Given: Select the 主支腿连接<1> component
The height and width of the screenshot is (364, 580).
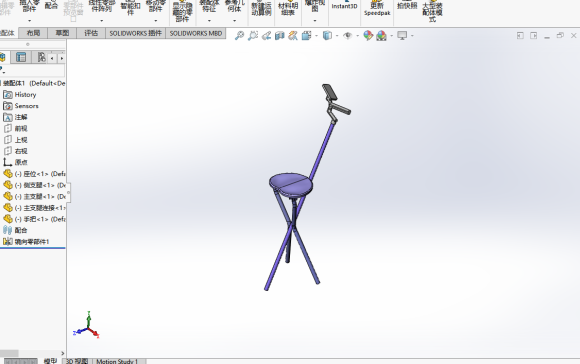Looking at the screenshot, I should click(34, 208).
